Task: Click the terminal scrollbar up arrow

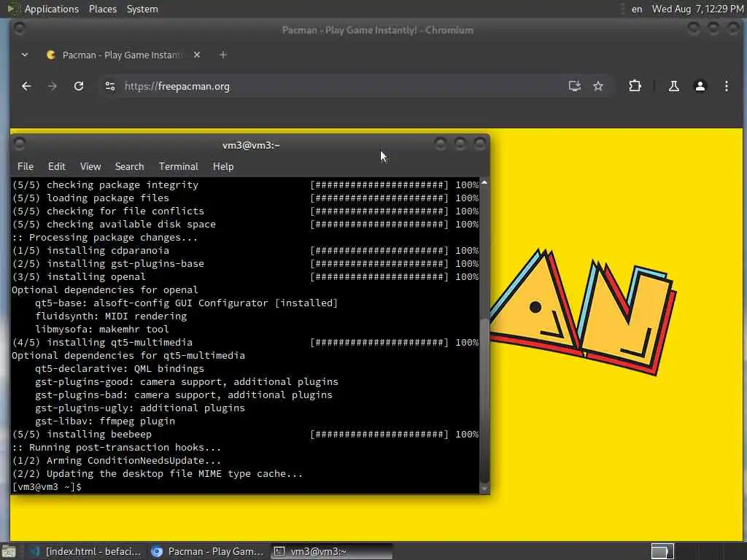Action: (484, 183)
